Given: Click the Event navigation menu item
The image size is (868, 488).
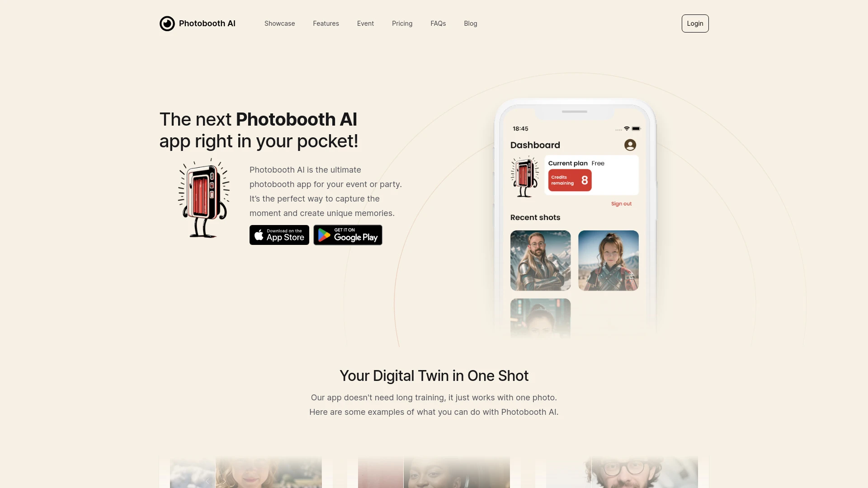Looking at the screenshot, I should [365, 23].
